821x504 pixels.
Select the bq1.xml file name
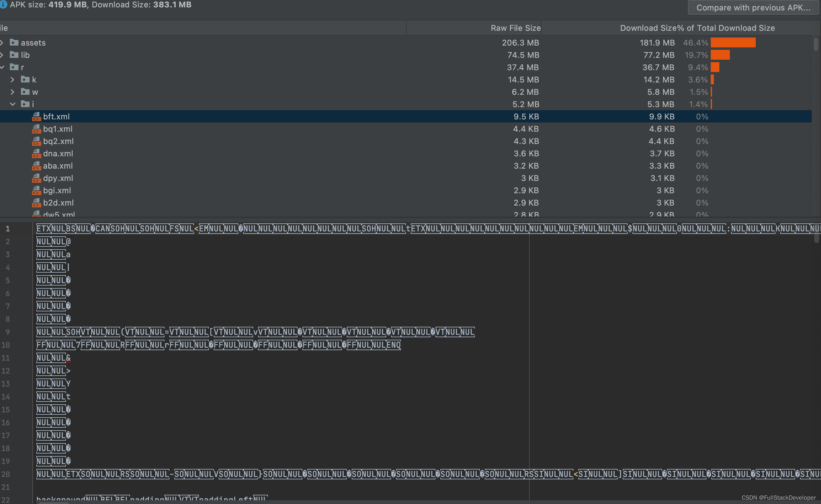click(58, 129)
